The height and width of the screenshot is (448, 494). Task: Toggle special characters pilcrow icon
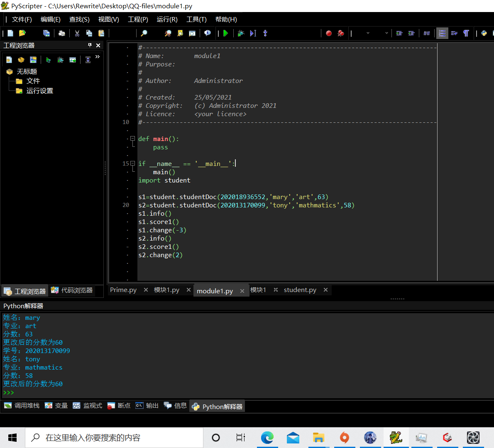point(466,33)
